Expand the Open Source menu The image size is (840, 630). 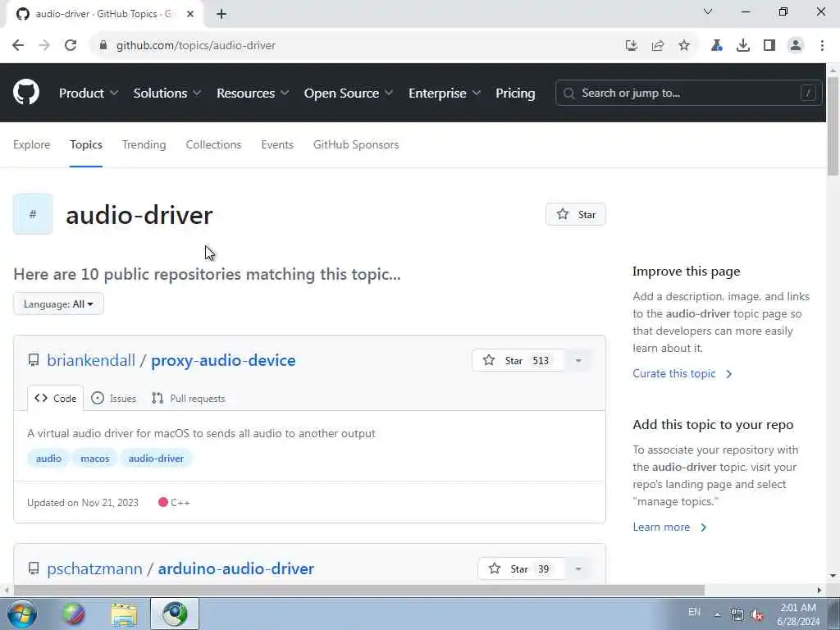click(x=348, y=94)
